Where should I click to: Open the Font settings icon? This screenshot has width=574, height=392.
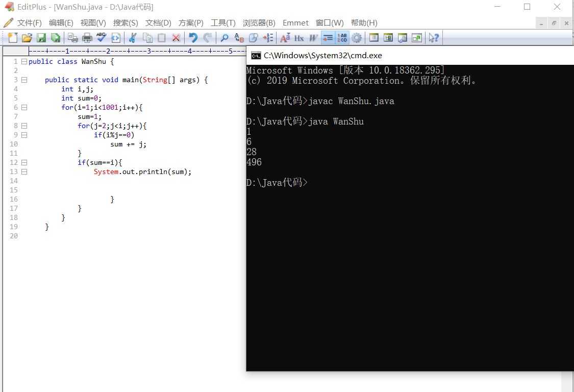285,38
